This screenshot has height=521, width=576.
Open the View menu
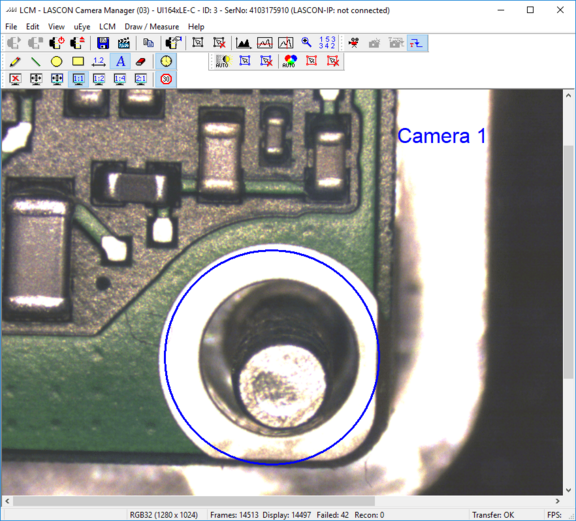point(56,27)
